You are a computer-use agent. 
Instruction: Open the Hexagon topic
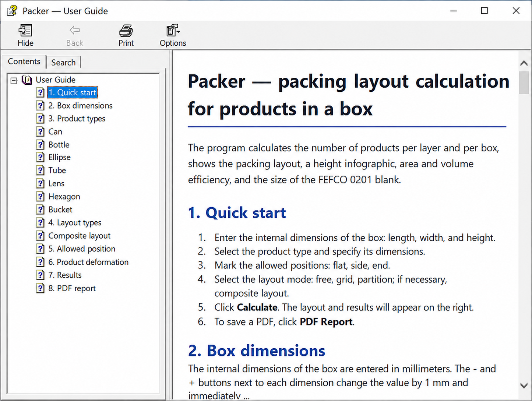pyautogui.click(x=64, y=197)
